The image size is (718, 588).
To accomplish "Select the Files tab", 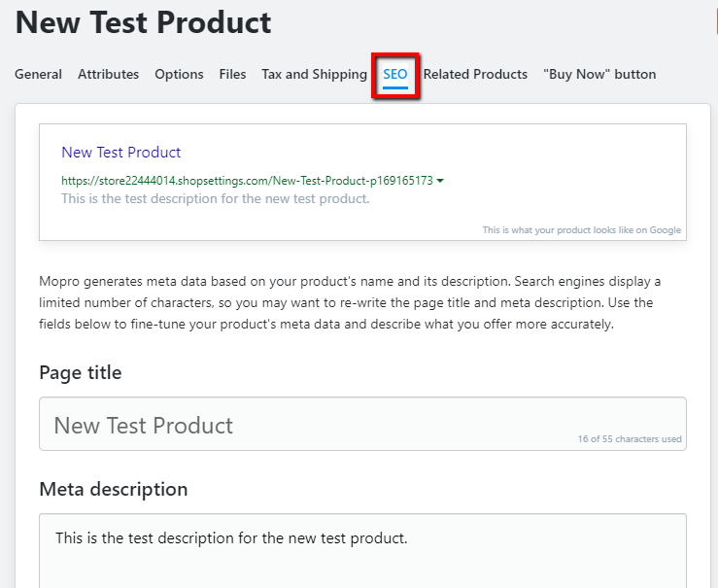I will [x=232, y=74].
